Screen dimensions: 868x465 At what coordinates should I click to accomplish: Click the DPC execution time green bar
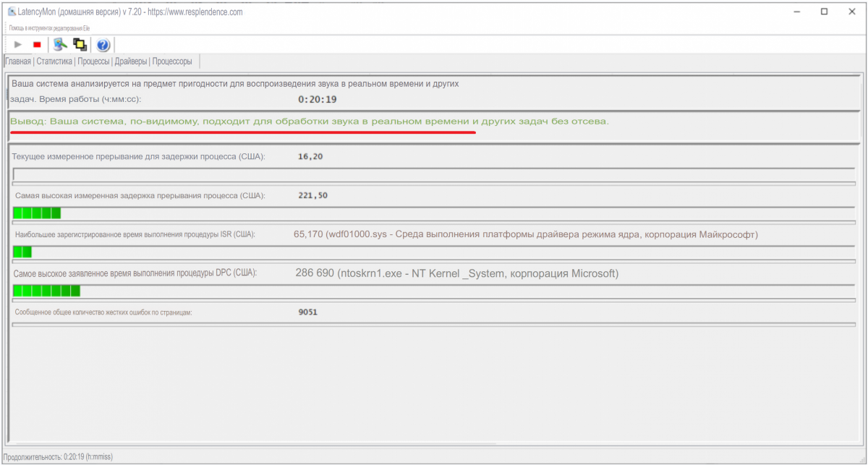pos(46,291)
